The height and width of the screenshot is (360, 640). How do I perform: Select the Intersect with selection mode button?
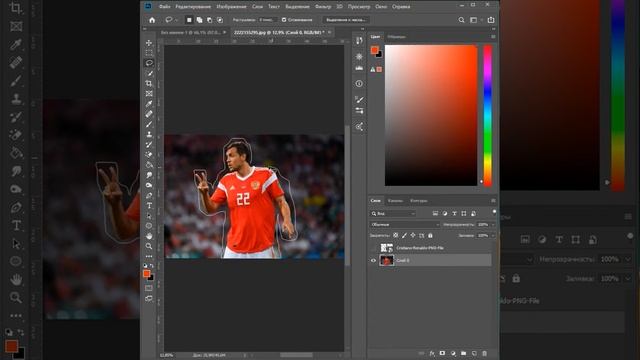(220, 20)
